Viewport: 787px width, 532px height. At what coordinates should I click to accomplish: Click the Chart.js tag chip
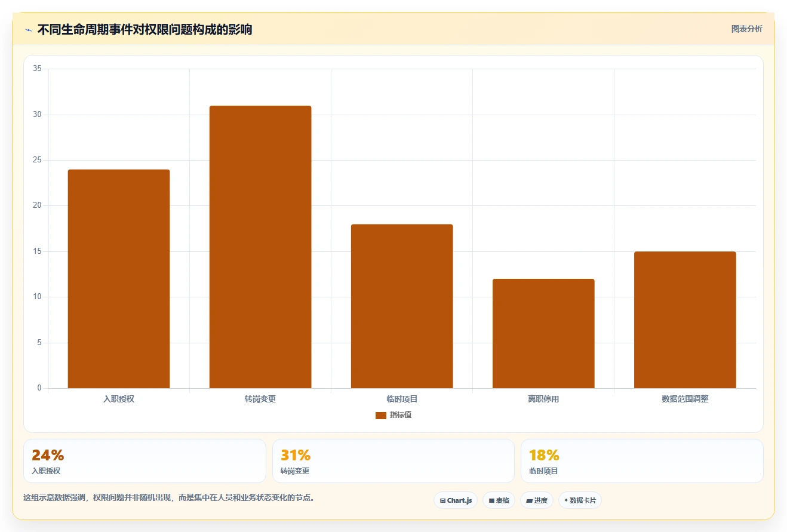(x=456, y=500)
